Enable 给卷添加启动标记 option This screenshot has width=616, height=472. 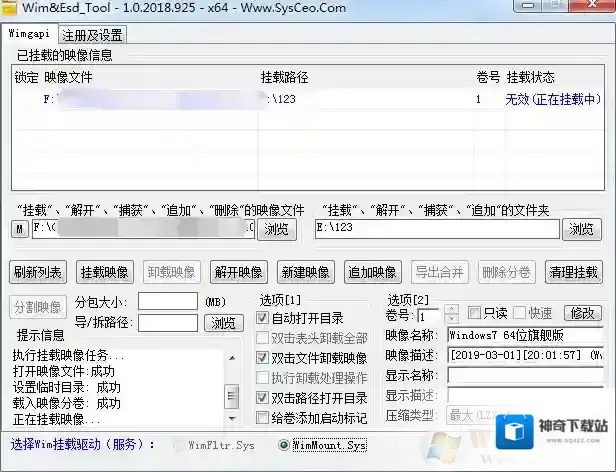(x=263, y=417)
